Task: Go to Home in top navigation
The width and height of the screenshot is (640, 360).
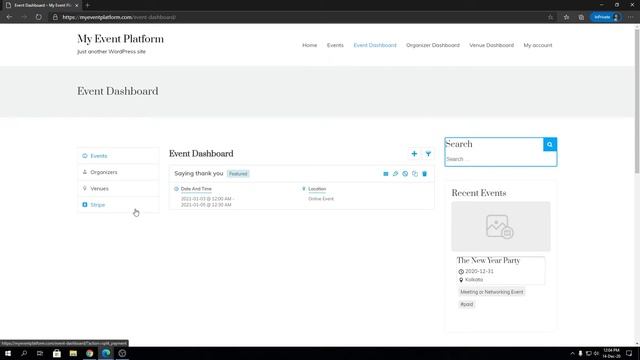Action: pyautogui.click(x=309, y=45)
